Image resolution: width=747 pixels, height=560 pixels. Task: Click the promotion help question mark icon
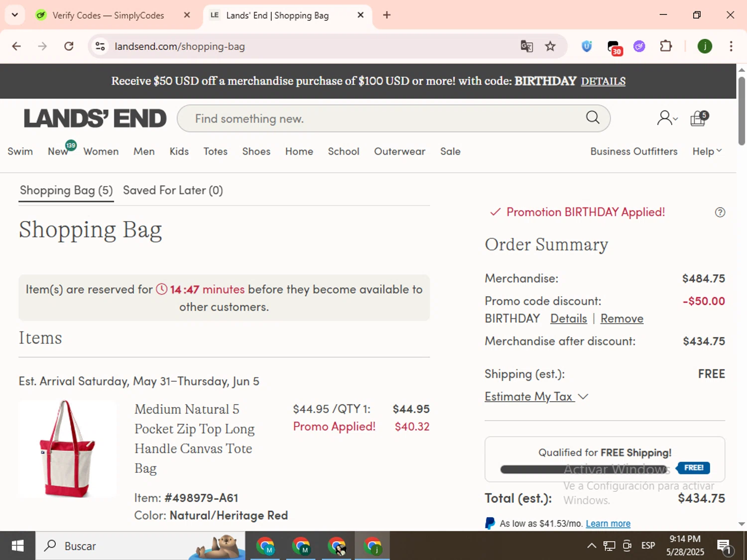[720, 213]
